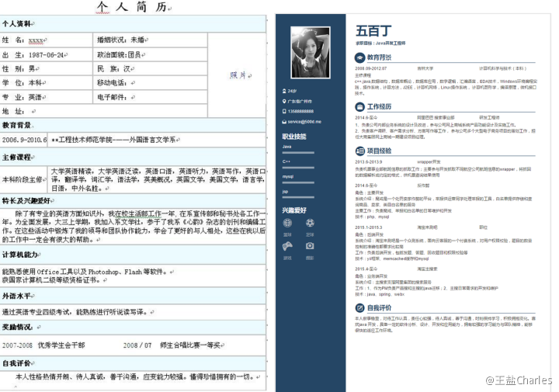Click the 外语水平 section header

pos(133,296)
